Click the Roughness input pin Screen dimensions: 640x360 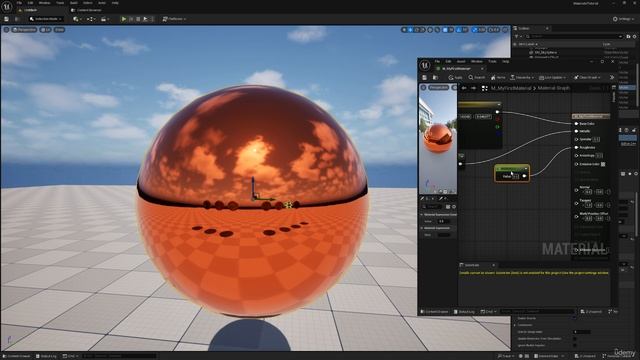point(576,147)
